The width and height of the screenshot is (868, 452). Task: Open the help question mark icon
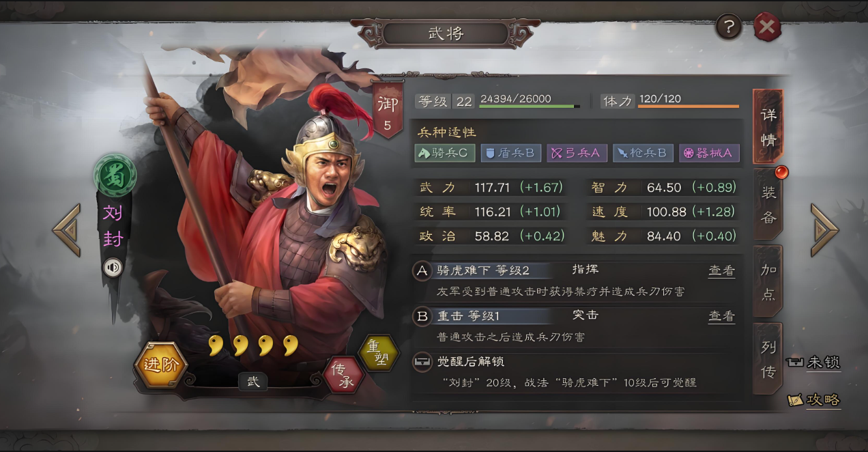click(729, 27)
